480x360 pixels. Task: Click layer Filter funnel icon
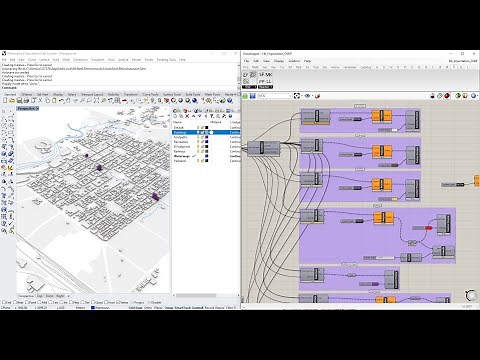point(212,116)
